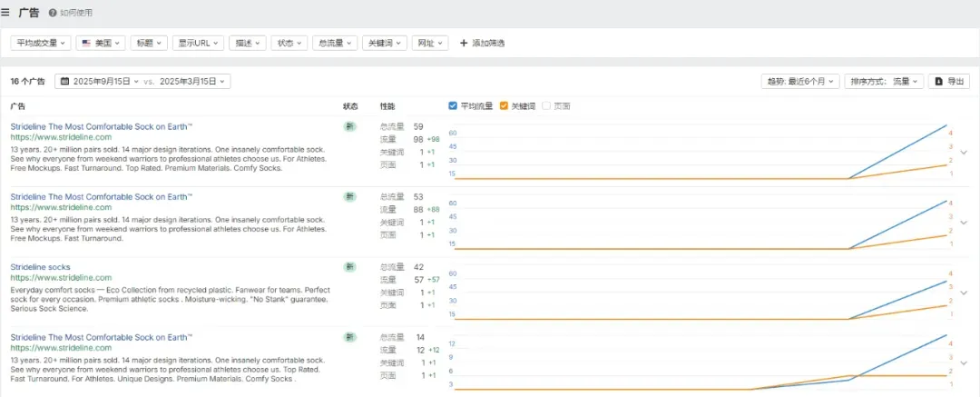The height and width of the screenshot is (397, 980).
Task: Open the 总流量 filter dropdown
Action: coord(335,44)
